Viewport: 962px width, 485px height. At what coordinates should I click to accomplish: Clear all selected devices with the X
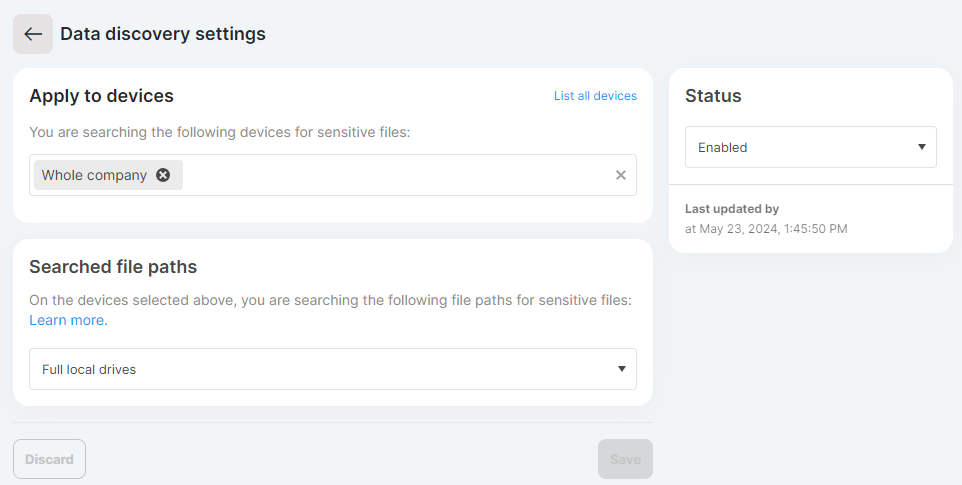621,175
